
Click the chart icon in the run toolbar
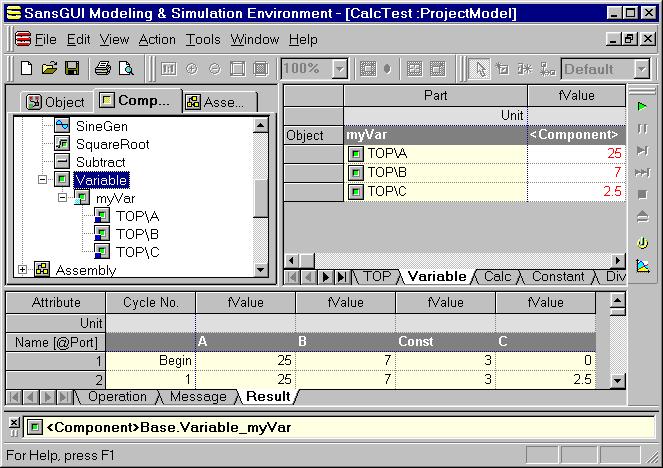pyautogui.click(x=642, y=265)
